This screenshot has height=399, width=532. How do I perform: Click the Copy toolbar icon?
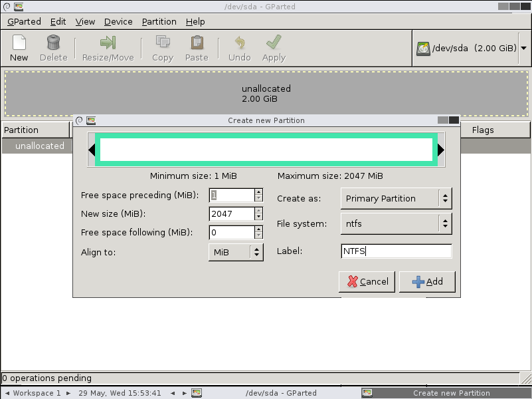click(x=163, y=42)
